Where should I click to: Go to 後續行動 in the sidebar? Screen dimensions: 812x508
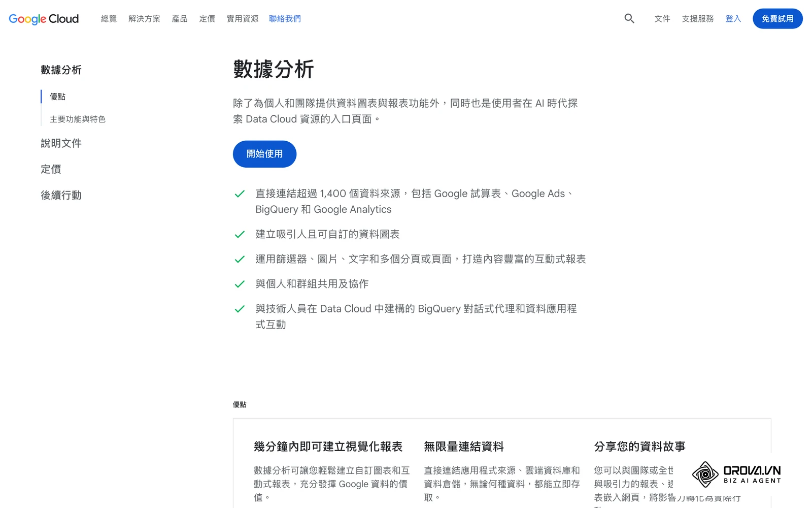tap(61, 195)
